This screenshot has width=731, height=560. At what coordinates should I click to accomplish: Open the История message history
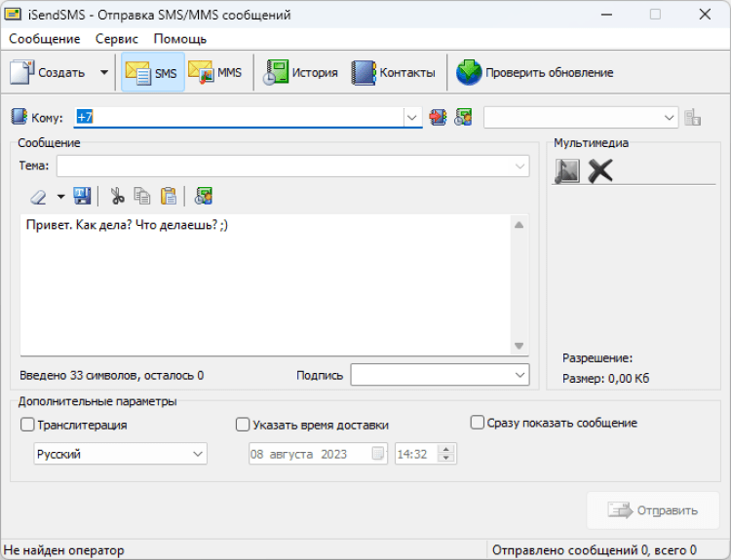(300, 72)
